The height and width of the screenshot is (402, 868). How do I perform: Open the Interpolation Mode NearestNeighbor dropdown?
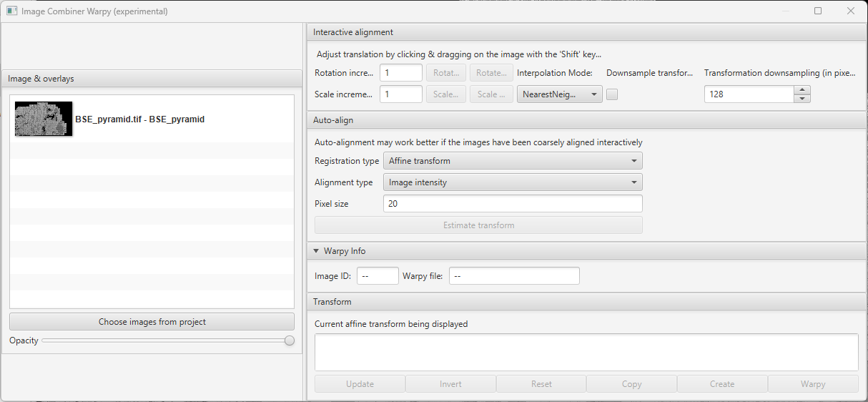[x=560, y=94]
